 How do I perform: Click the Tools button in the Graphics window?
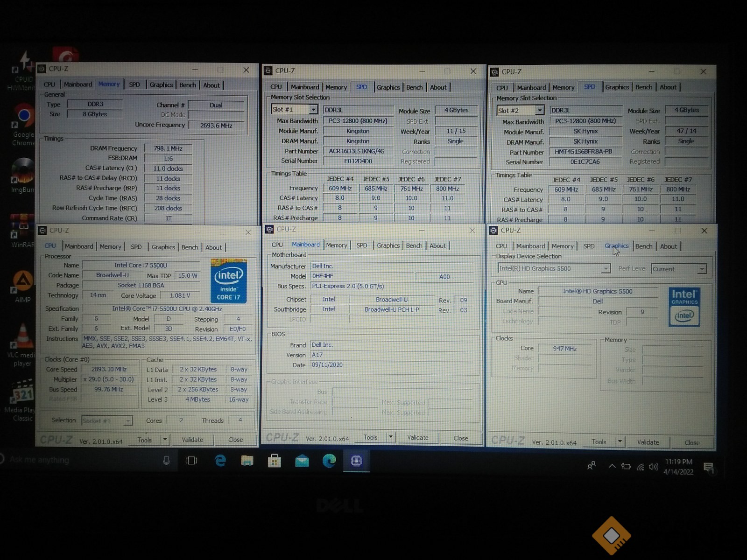[x=599, y=442]
